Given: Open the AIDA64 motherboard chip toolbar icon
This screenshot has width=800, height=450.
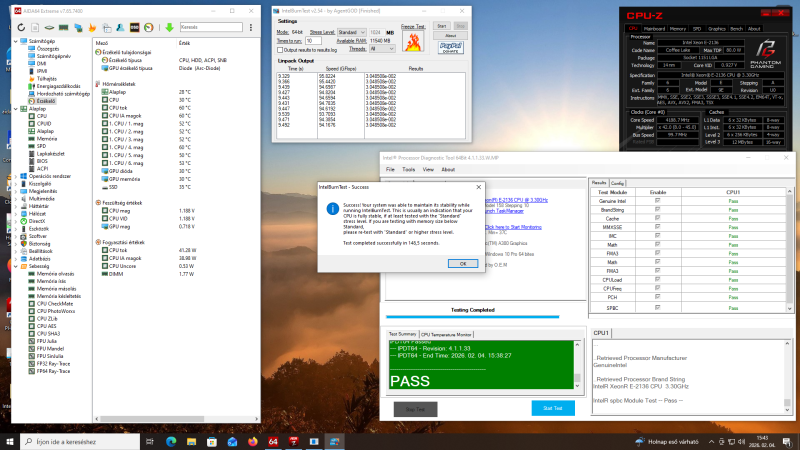Looking at the screenshot, I should 49,28.
